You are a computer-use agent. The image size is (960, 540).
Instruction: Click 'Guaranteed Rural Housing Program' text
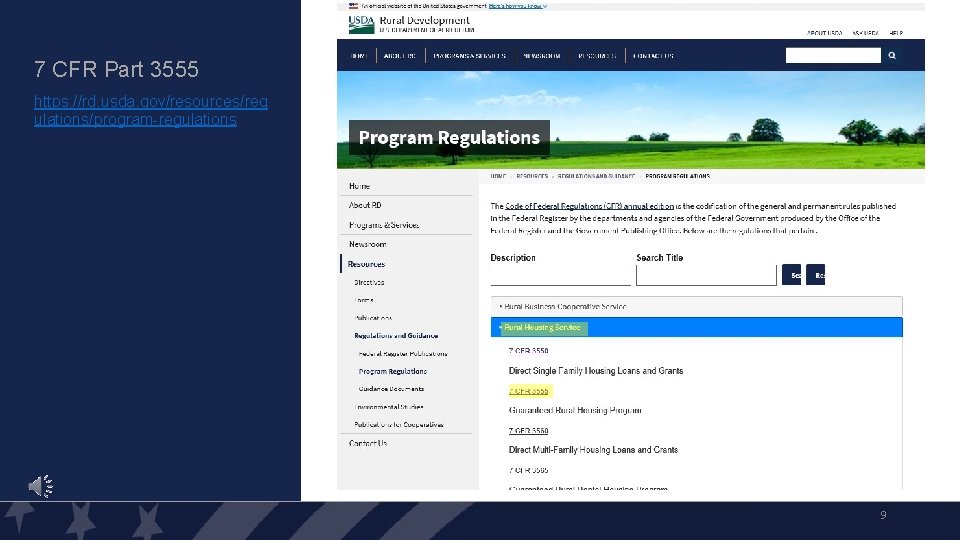[575, 410]
